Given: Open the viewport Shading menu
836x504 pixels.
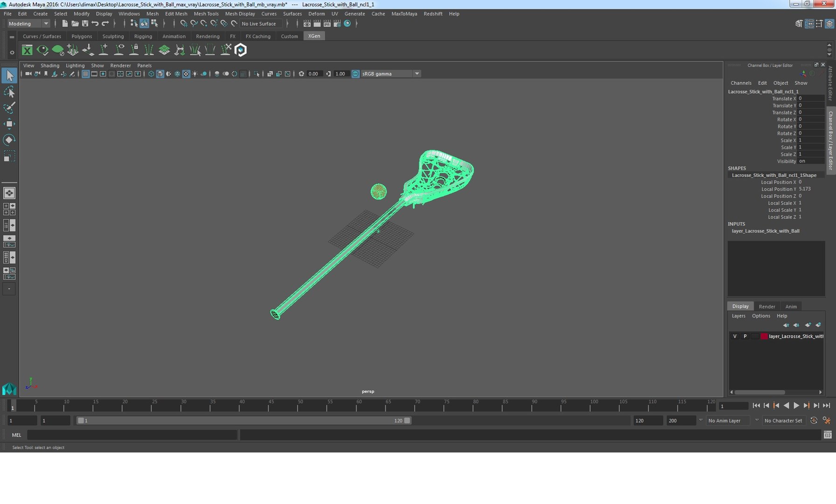Looking at the screenshot, I should 50,66.
